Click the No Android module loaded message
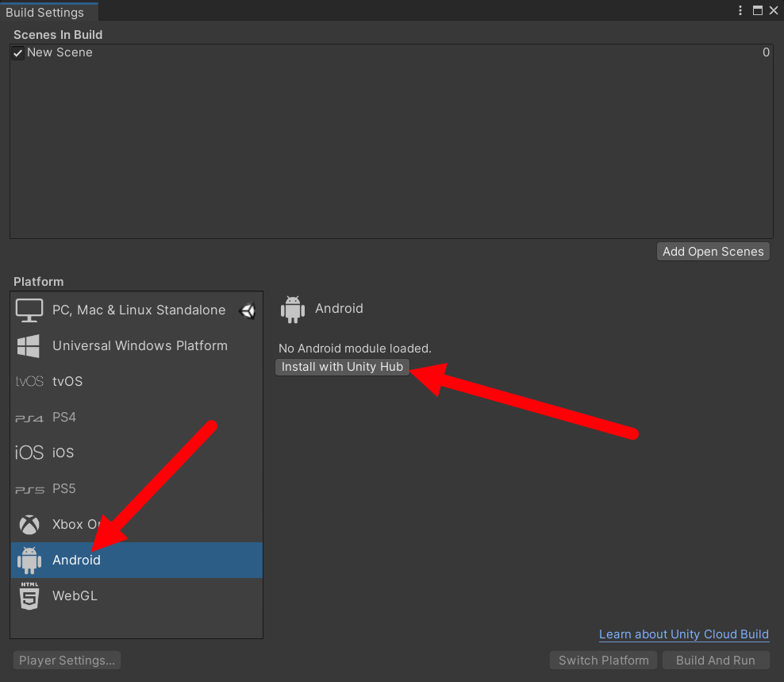 (355, 349)
